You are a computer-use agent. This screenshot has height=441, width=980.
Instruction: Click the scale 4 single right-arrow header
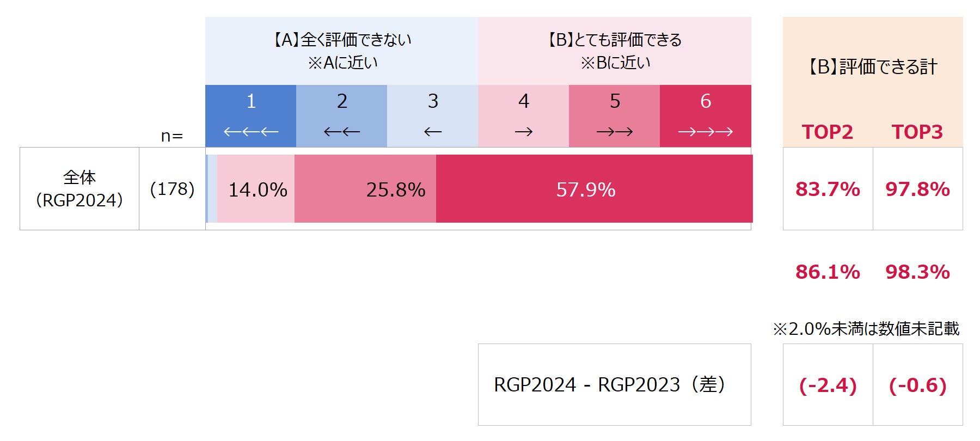click(x=523, y=115)
